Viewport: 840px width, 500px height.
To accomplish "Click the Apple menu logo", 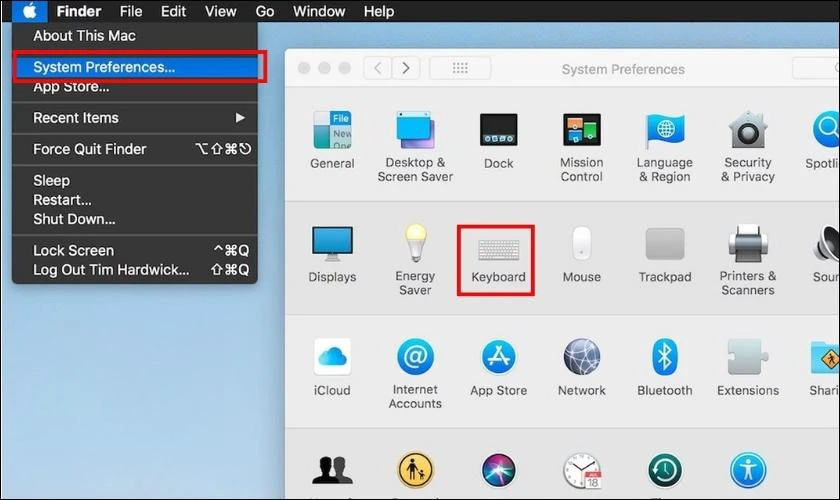I will 29,11.
